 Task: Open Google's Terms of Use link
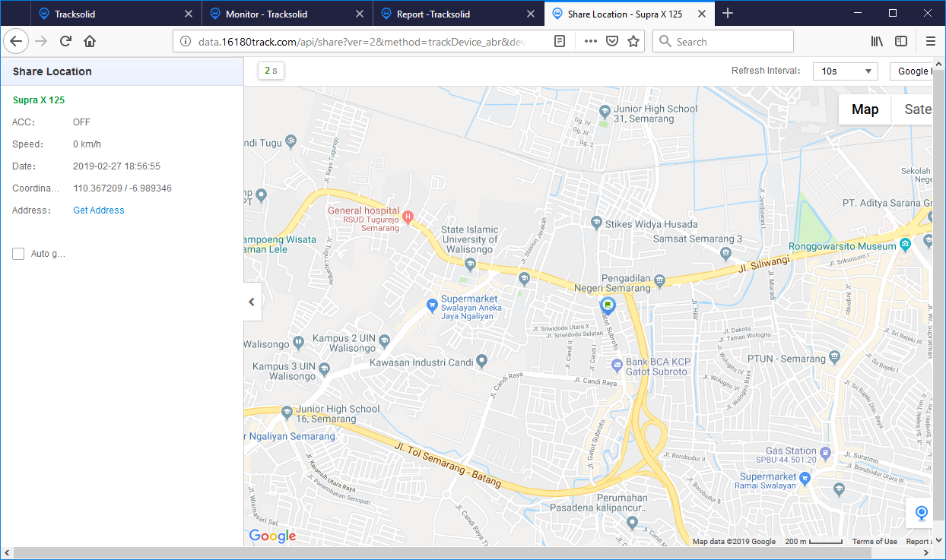coord(875,541)
